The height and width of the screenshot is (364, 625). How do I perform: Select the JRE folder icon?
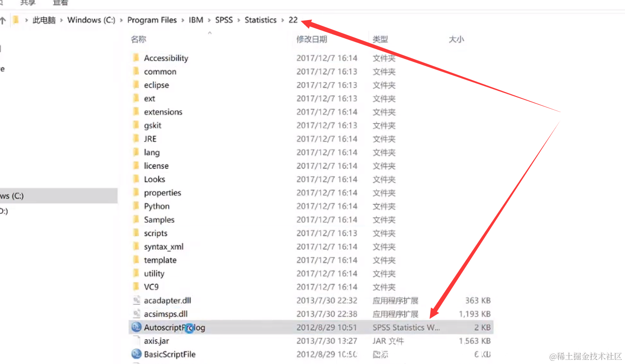click(136, 138)
